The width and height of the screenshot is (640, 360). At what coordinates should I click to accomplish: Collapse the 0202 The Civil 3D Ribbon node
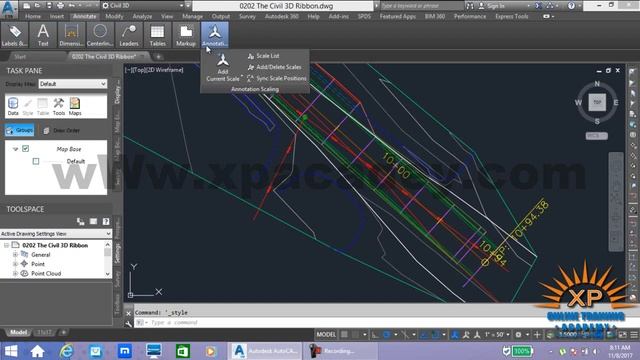pos(7,245)
